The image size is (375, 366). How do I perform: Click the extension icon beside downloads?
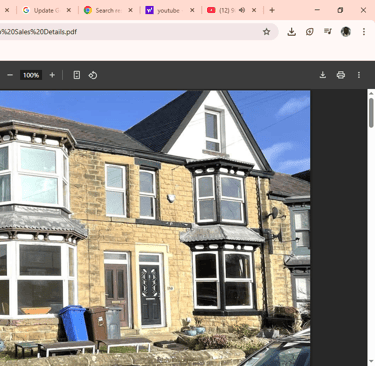[x=310, y=32]
